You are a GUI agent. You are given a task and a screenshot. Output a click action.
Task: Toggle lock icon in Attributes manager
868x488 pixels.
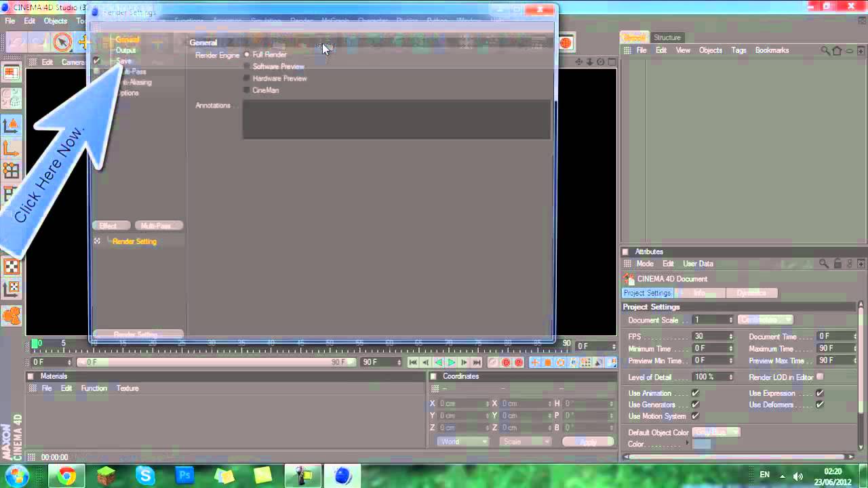pyautogui.click(x=838, y=264)
